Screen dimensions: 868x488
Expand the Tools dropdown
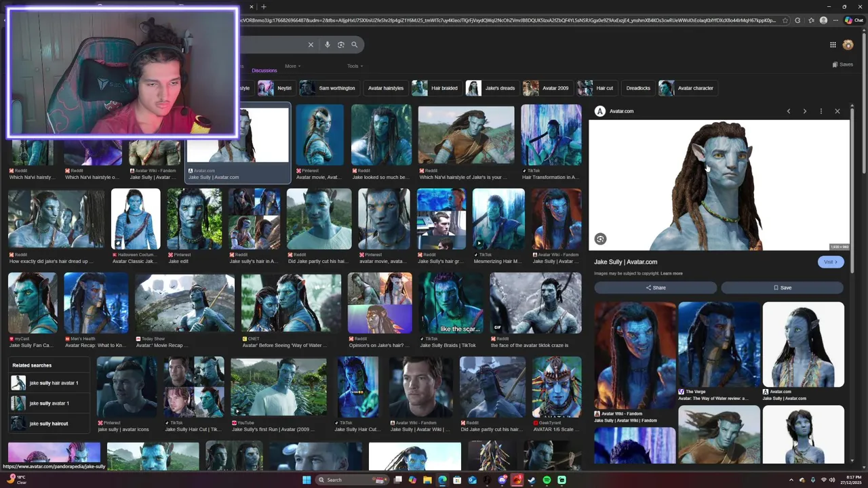coord(355,66)
